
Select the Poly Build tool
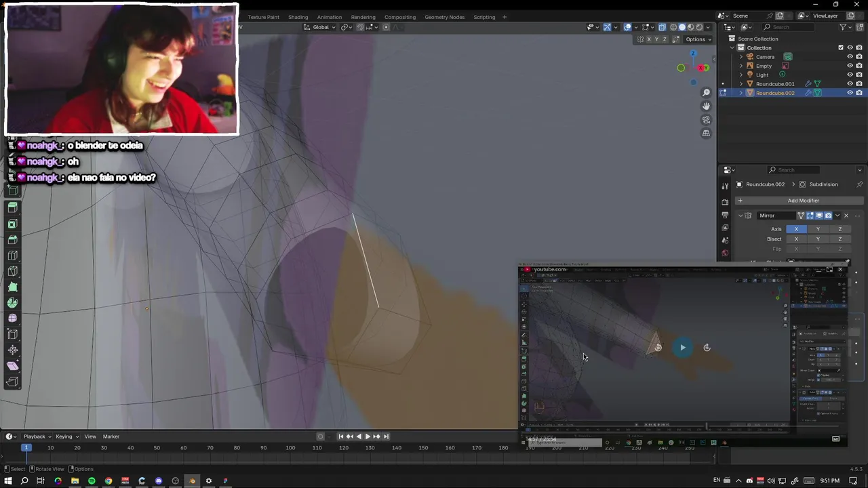12,287
